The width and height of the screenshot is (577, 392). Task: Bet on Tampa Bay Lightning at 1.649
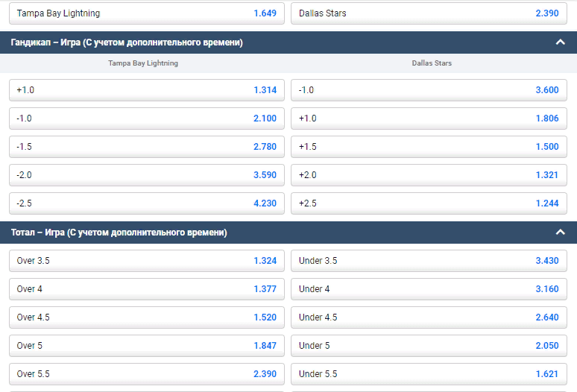click(x=147, y=13)
